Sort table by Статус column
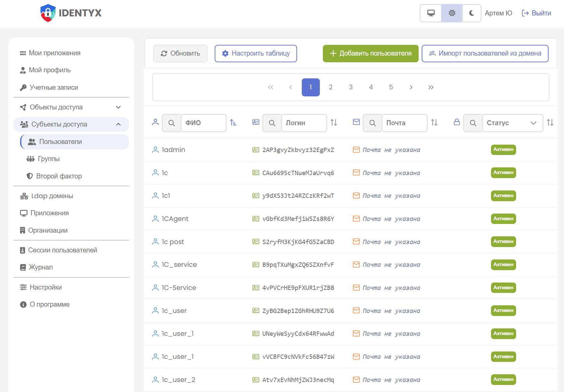The height and width of the screenshot is (392, 564). tap(550, 123)
